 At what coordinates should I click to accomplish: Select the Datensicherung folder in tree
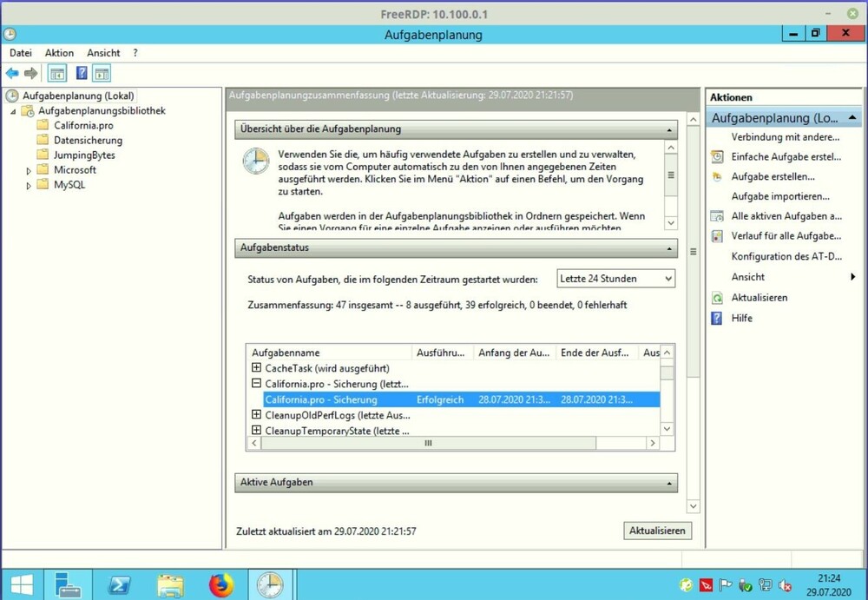point(87,140)
